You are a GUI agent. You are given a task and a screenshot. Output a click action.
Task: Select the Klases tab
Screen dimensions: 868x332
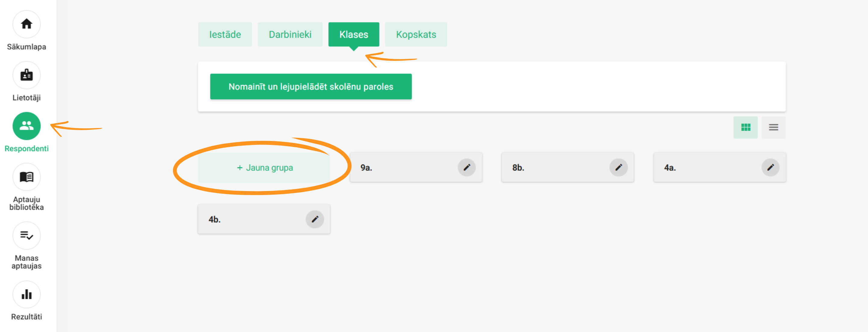point(354,34)
